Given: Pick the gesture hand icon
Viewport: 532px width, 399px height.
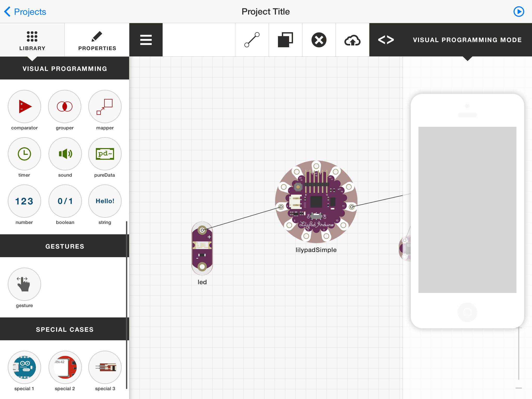Looking at the screenshot, I should point(24,284).
